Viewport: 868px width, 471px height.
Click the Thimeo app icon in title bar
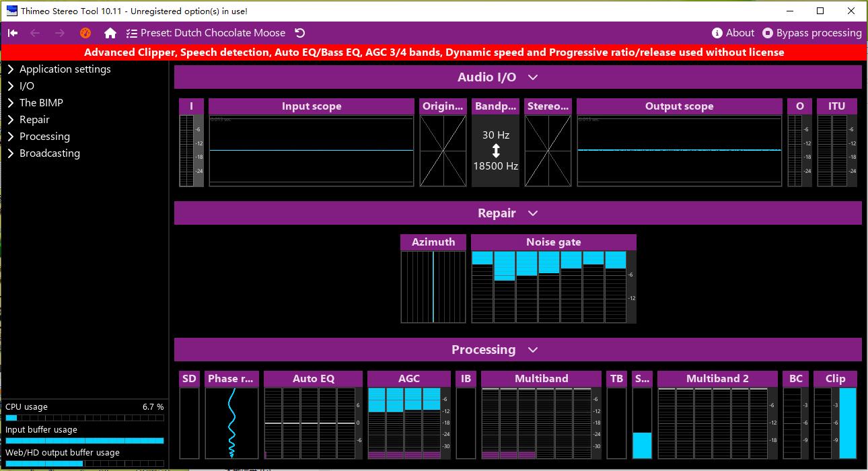coord(11,11)
